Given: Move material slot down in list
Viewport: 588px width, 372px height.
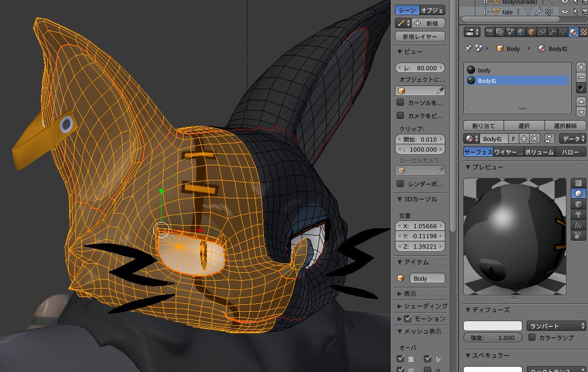Looking at the screenshot, I should click(581, 112).
